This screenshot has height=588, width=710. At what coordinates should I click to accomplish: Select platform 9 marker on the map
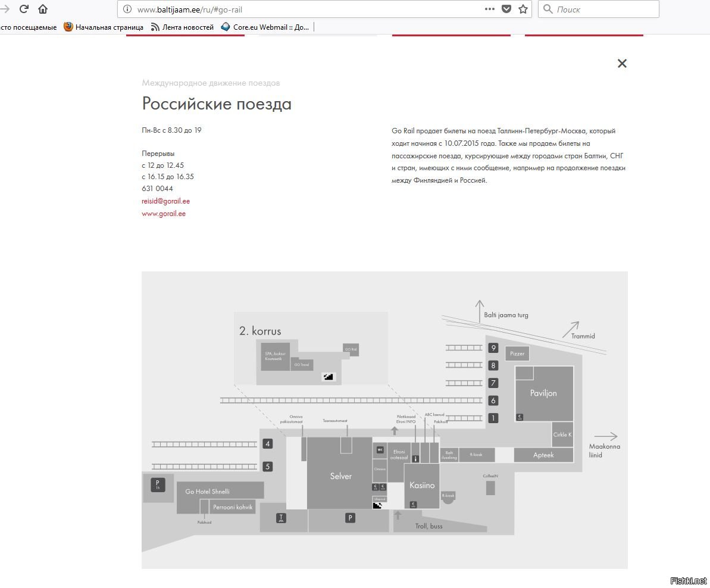click(493, 348)
